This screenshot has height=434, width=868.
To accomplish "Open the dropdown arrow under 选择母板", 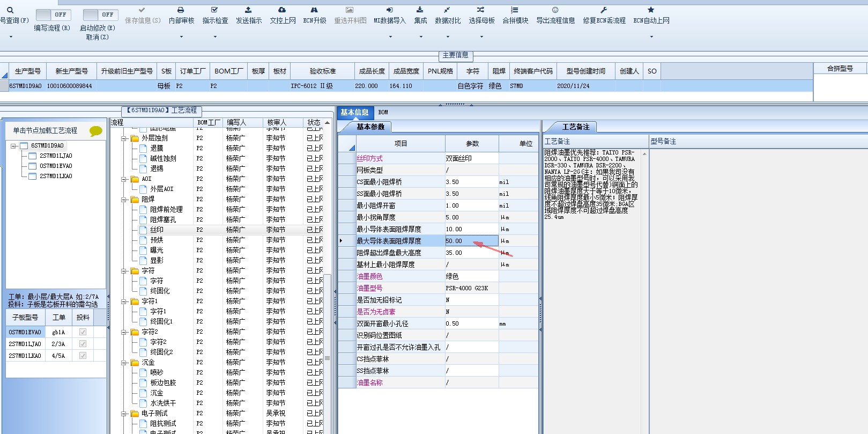I will tap(481, 37).
